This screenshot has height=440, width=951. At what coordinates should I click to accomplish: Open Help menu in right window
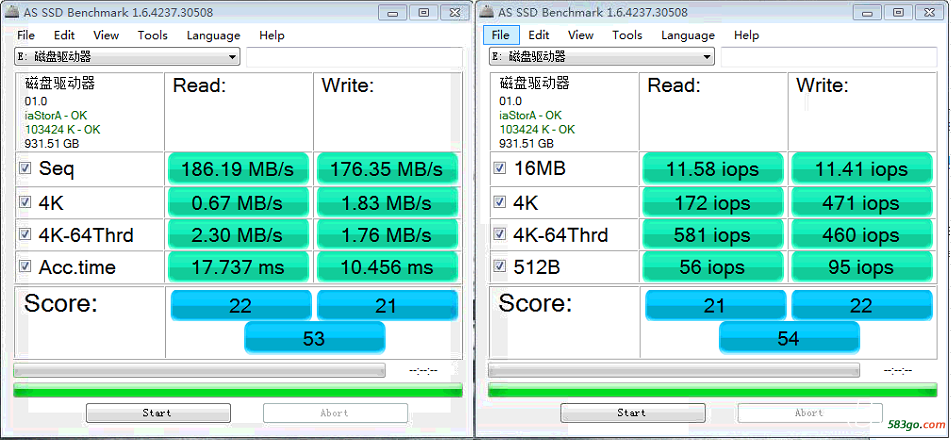tap(747, 35)
